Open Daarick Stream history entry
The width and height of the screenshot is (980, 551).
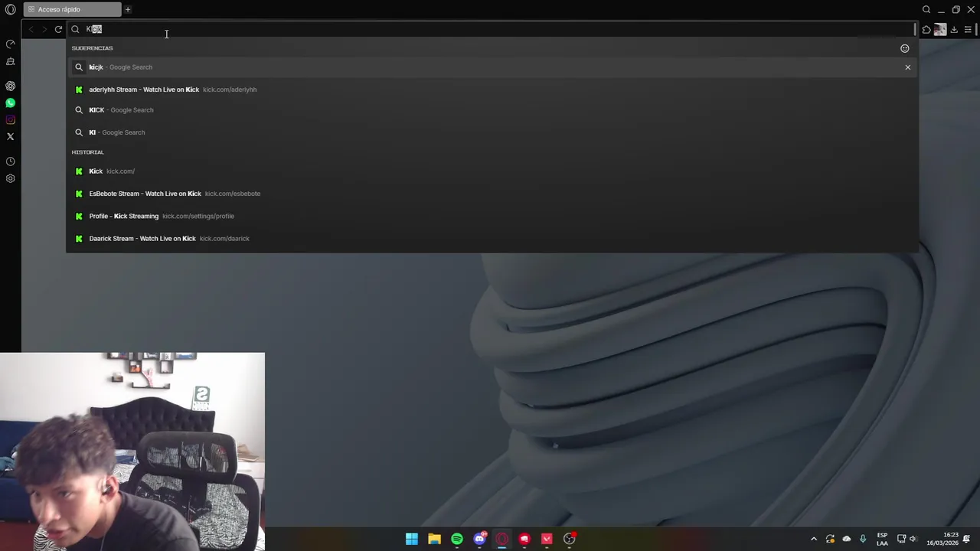pyautogui.click(x=492, y=239)
